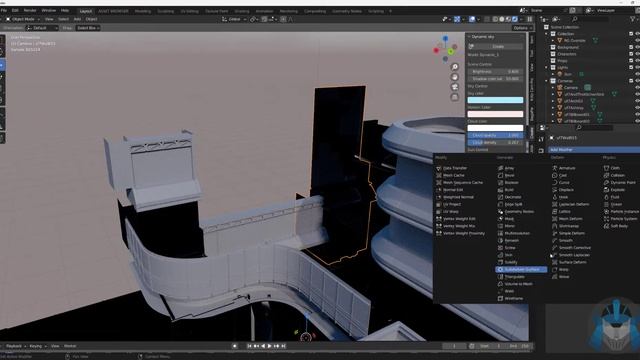The width and height of the screenshot is (640, 360).
Task: Click the Cloth physics modifier icon
Action: click(x=607, y=168)
